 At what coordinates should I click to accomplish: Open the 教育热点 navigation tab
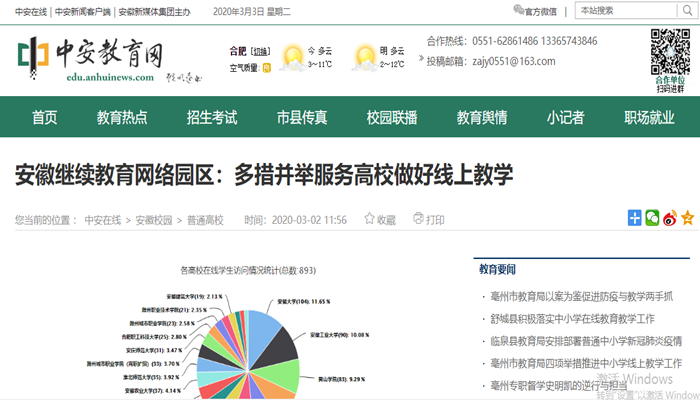(x=122, y=117)
